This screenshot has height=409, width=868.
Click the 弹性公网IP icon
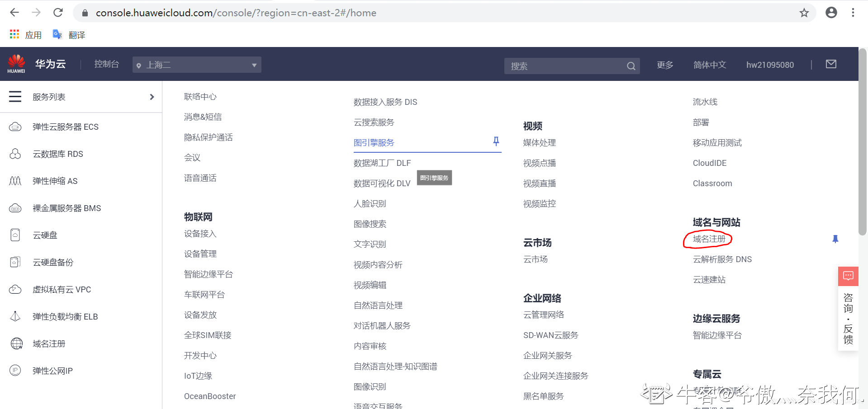click(15, 371)
